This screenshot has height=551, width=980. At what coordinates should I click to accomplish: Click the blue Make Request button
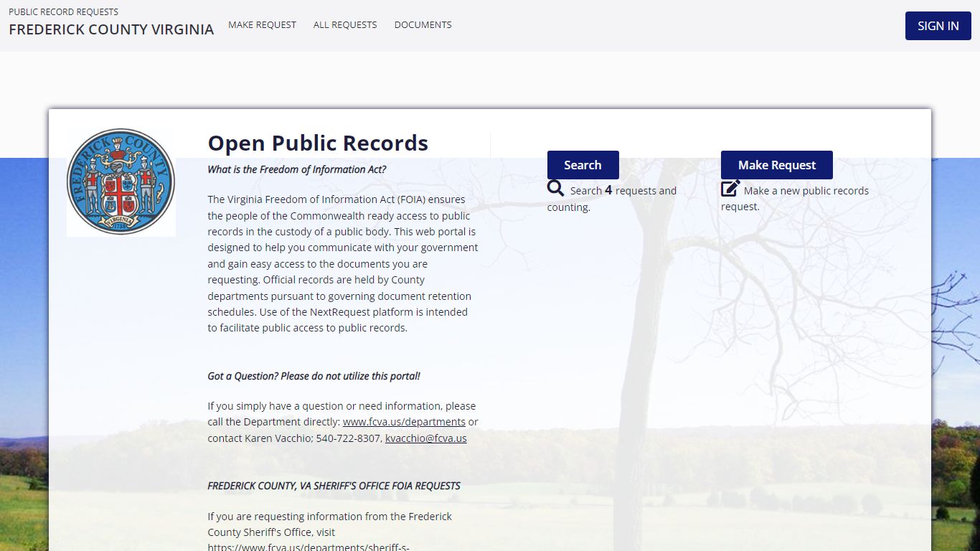776,165
